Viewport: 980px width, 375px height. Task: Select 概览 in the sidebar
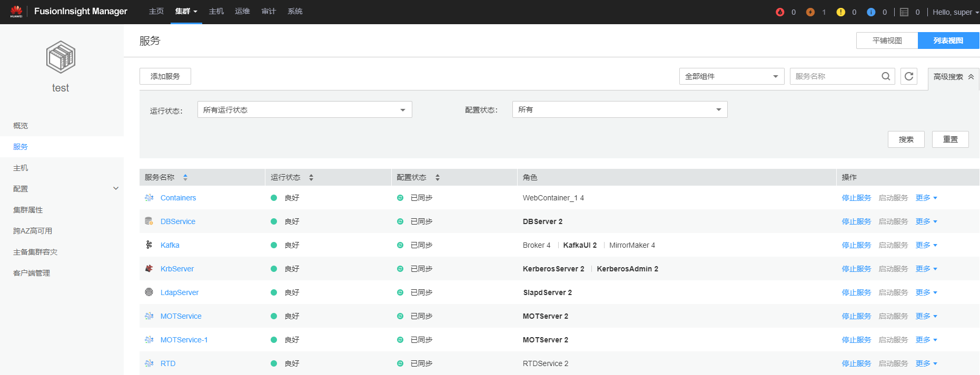[21, 126]
